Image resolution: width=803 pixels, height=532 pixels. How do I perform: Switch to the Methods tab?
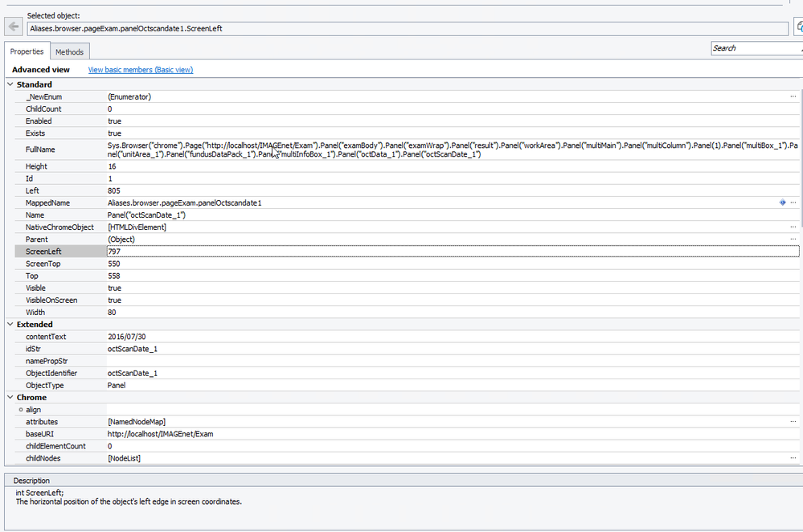pos(69,52)
